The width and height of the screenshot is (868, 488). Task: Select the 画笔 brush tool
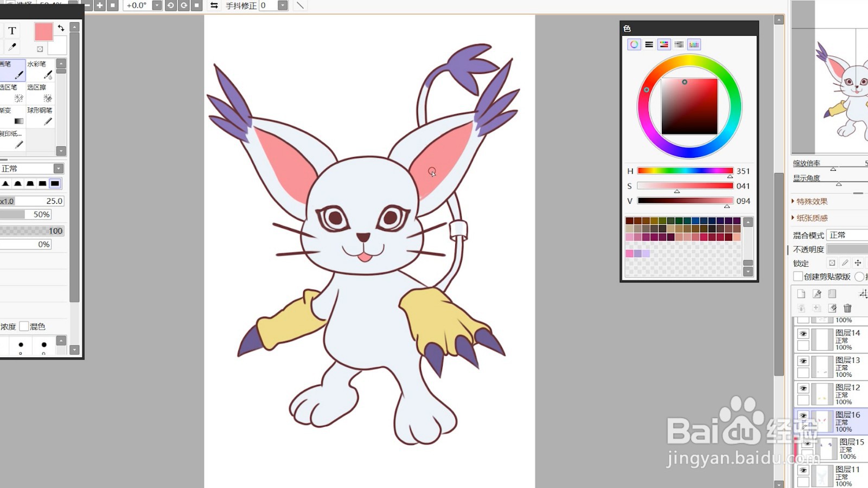pos(12,70)
